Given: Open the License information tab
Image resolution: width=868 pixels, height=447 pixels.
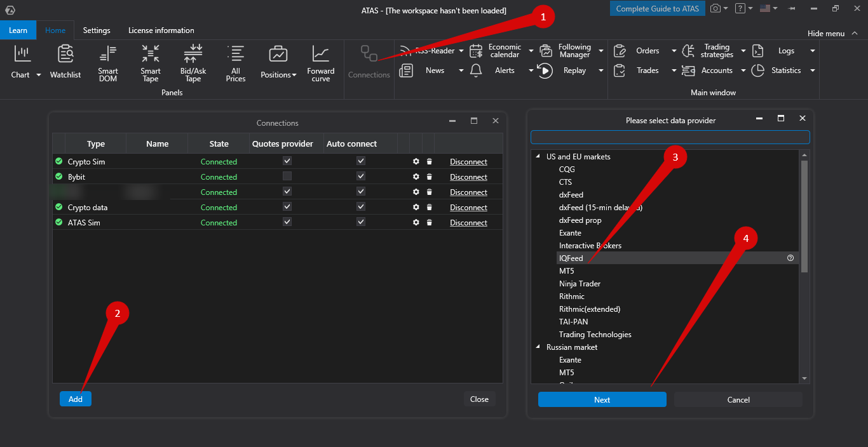Looking at the screenshot, I should point(161,30).
